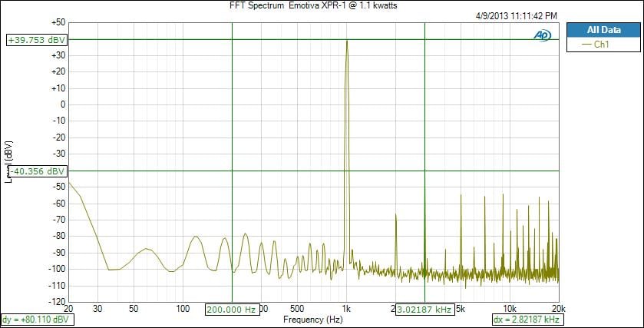Click the FFT Spectrum graph title

click(312, 5)
